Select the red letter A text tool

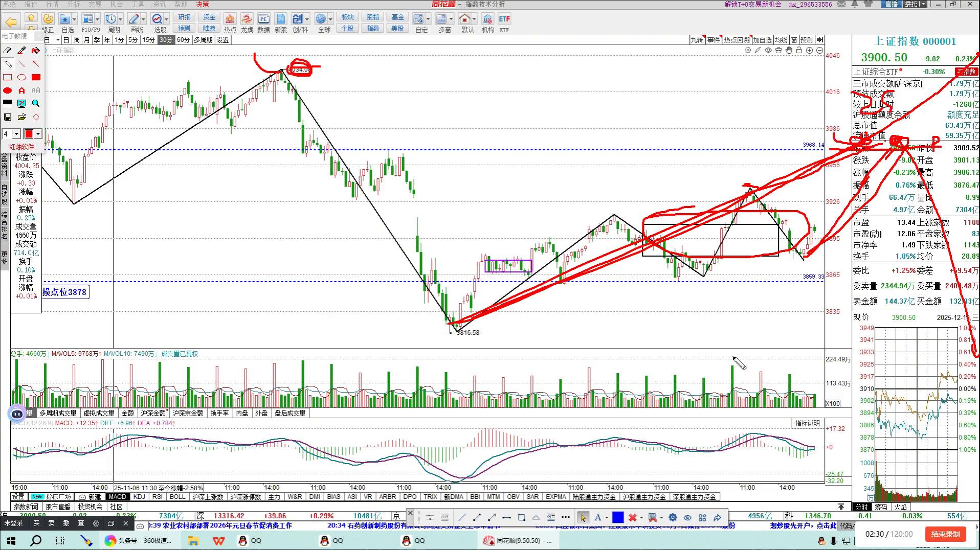[21, 90]
